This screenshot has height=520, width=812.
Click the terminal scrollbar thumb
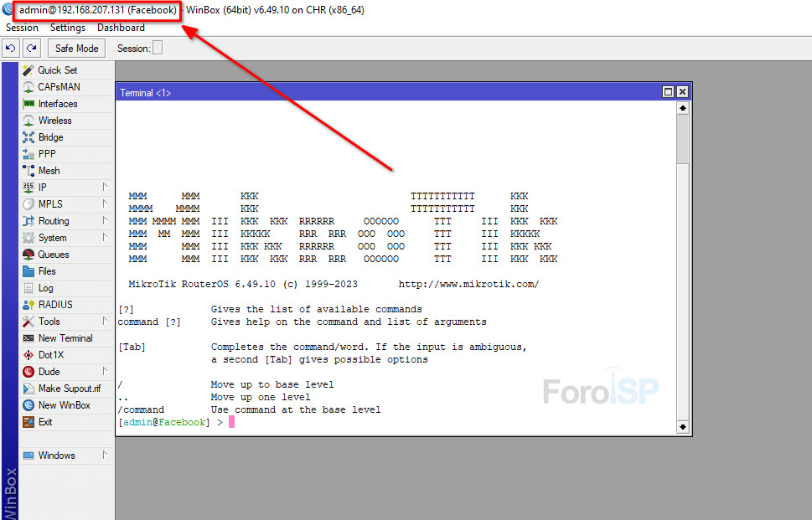pyautogui.click(x=683, y=139)
